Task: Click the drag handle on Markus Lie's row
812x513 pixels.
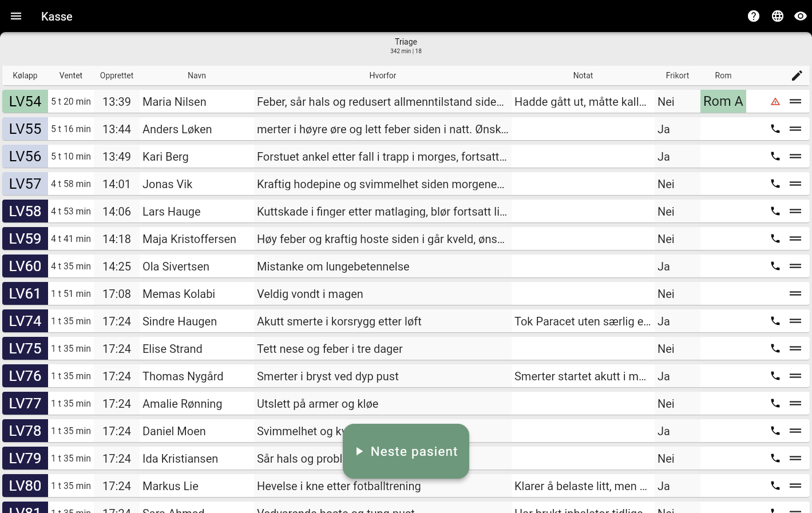Action: 795,486
